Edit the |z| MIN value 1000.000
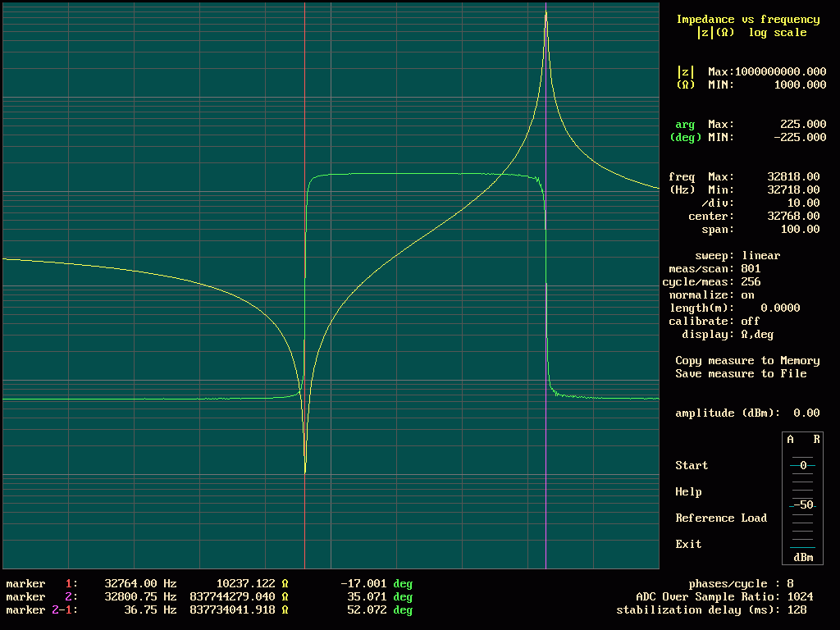 coord(800,84)
